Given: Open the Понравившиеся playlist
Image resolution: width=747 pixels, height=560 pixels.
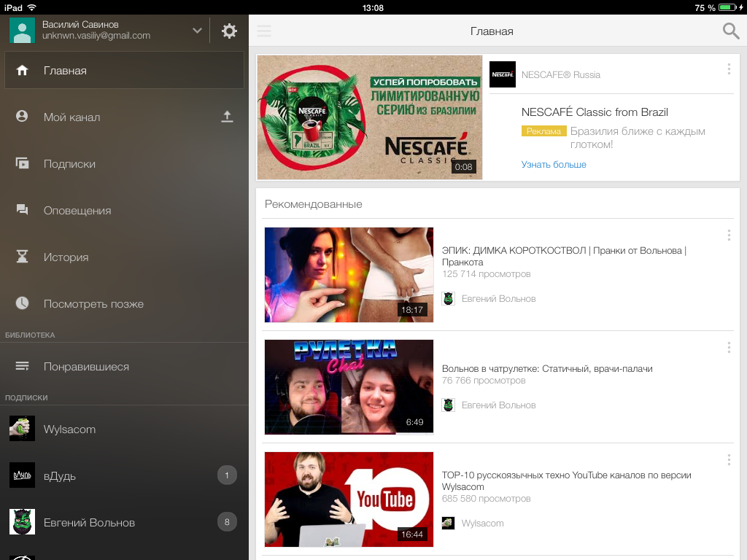Looking at the screenshot, I should click(x=124, y=366).
